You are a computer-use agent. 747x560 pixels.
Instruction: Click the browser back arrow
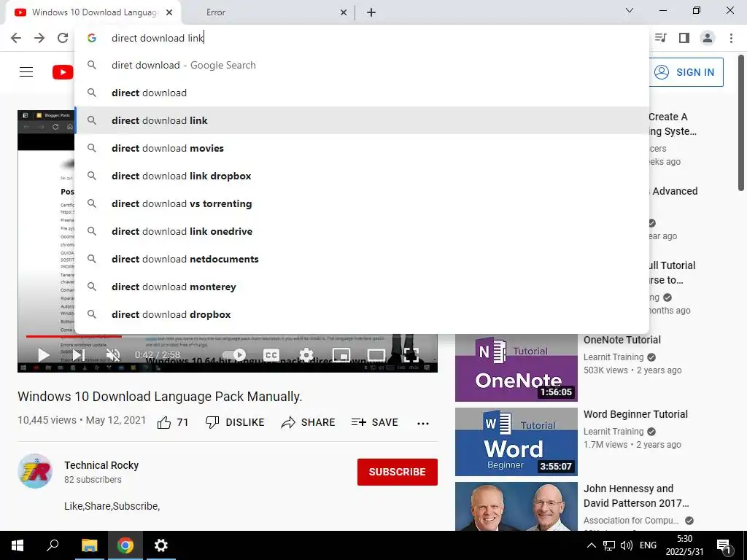16,38
